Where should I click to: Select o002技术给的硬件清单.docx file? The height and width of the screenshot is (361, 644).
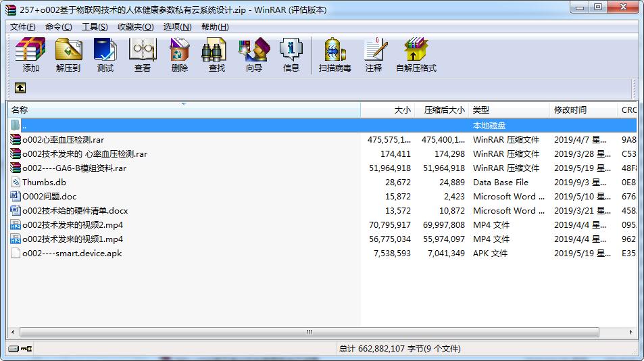pos(75,211)
